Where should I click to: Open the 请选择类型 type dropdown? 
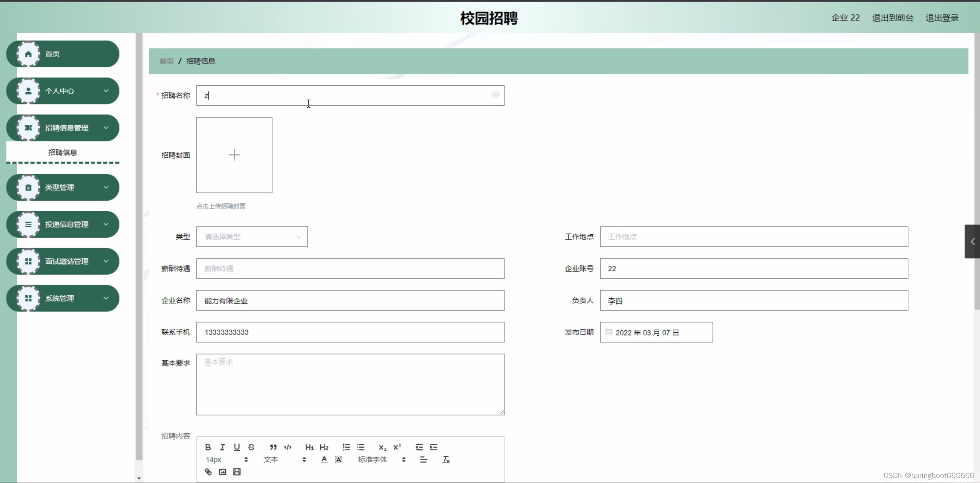pos(252,237)
